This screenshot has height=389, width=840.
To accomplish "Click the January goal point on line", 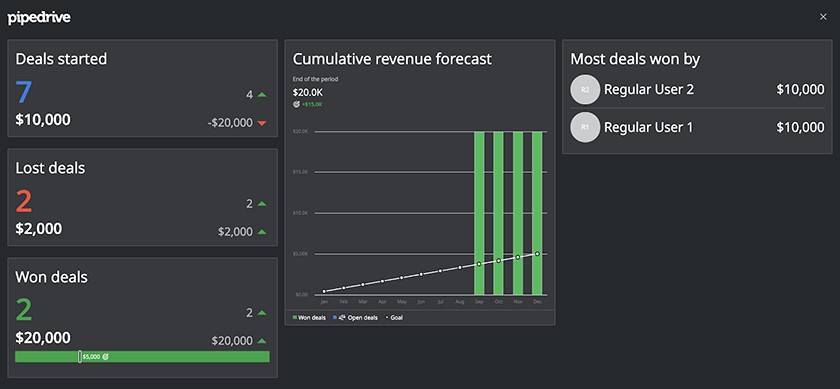I will [324, 291].
